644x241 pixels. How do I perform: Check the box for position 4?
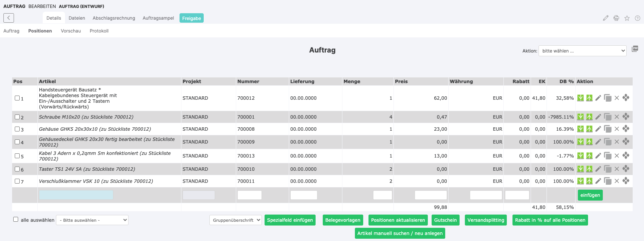click(17, 142)
